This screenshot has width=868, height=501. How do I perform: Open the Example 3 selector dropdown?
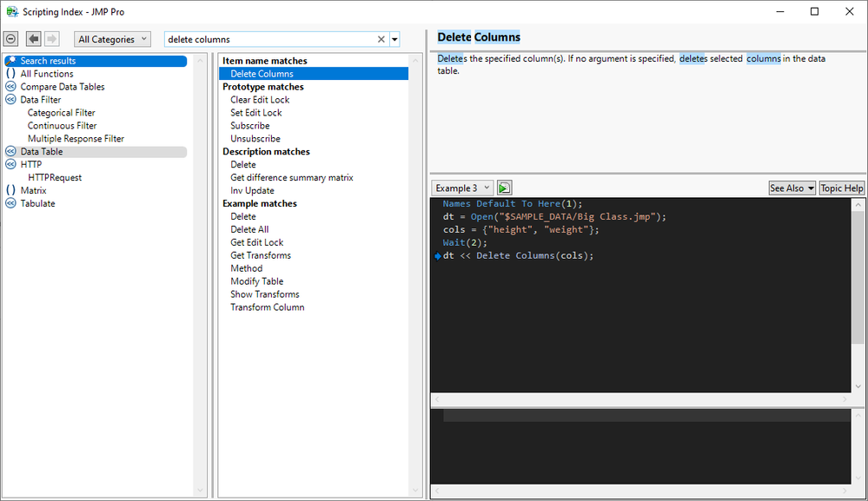click(x=462, y=188)
